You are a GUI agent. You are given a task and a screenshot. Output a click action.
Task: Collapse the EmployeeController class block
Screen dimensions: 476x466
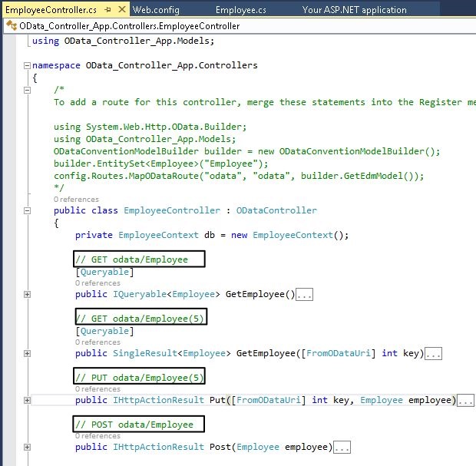[x=28, y=210]
